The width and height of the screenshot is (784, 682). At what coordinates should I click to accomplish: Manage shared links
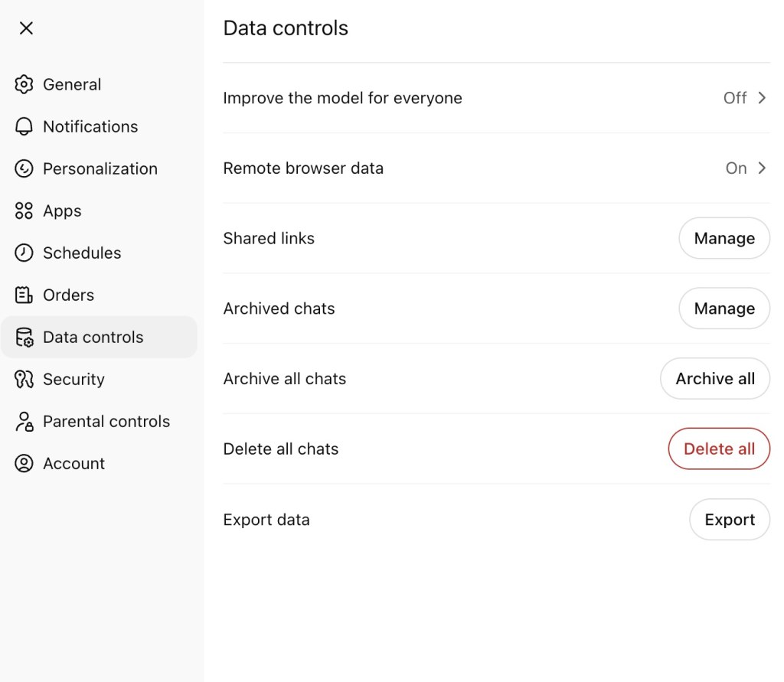coord(724,239)
